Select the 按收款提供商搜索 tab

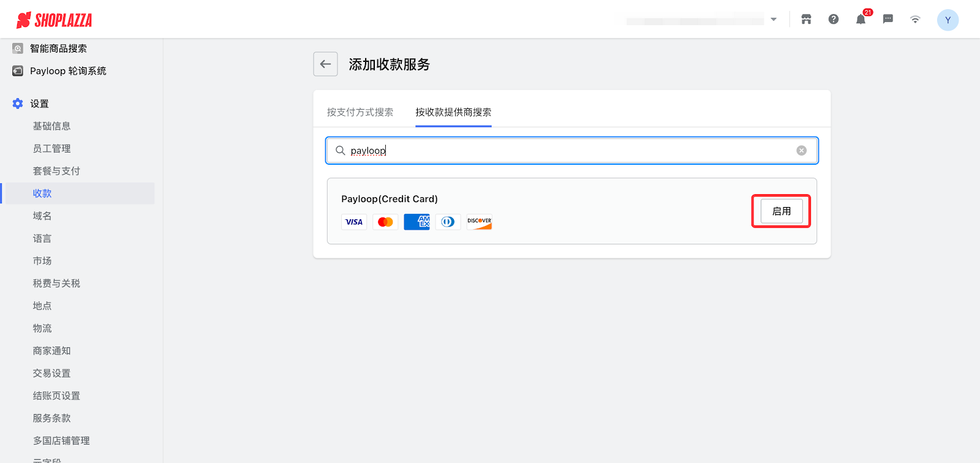pos(453,112)
